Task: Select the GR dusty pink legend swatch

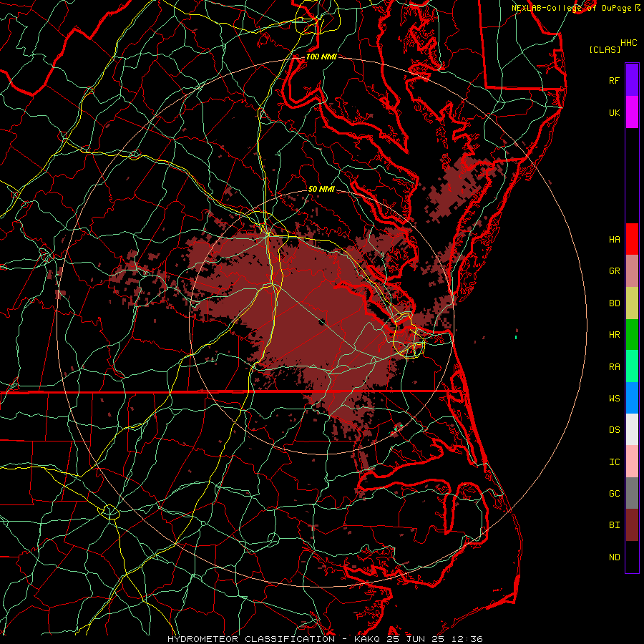Action: [x=632, y=270]
